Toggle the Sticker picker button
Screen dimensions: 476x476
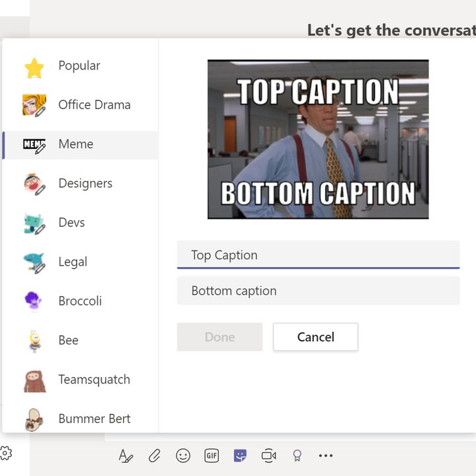240,456
